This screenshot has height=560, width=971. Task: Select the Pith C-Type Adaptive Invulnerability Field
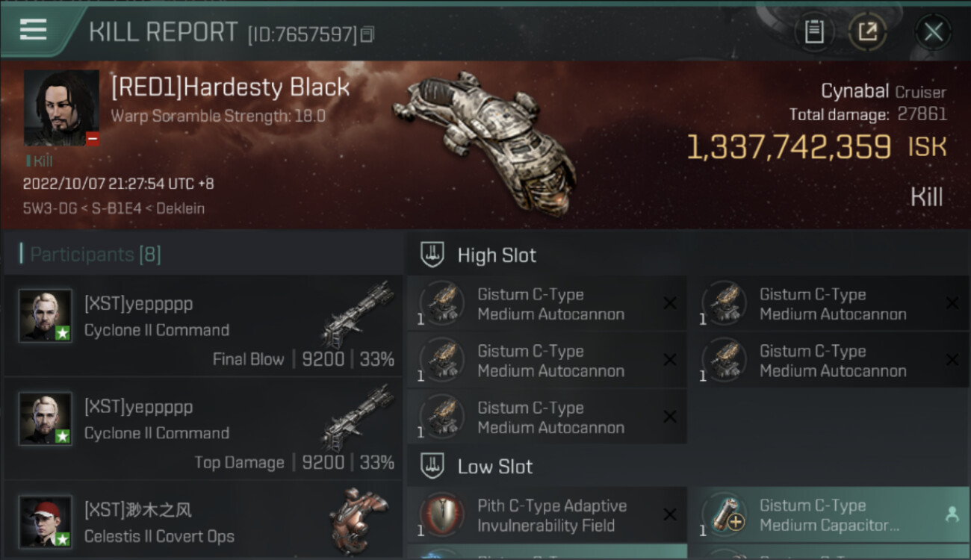(547, 515)
